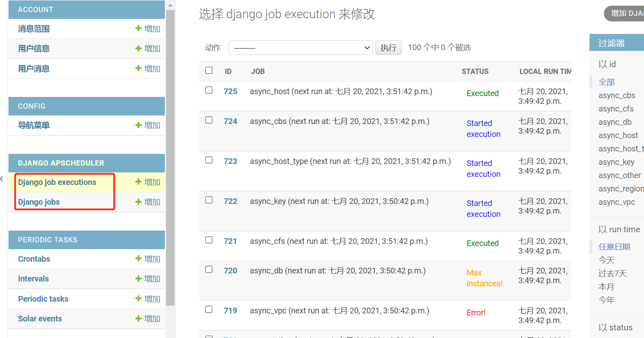Filter run time by 今年
This screenshot has width=644, height=338.
[606, 300]
